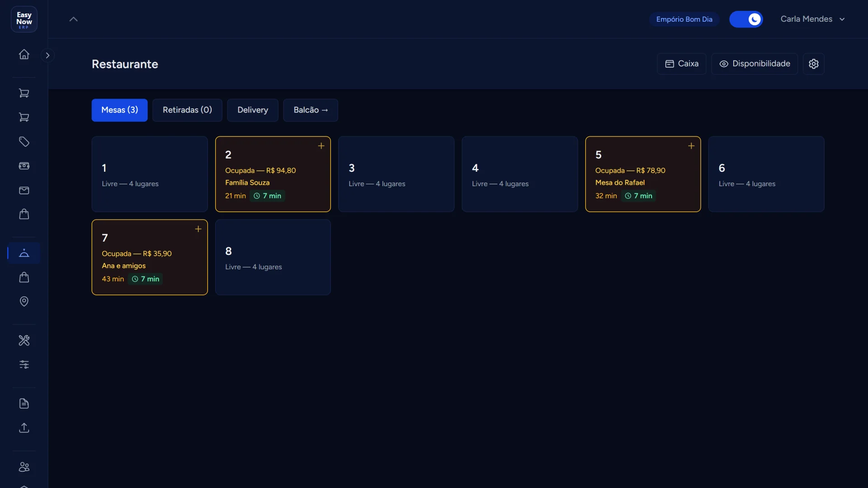Add item to table 5 with plus icon
This screenshot has width=868, height=488.
[691, 146]
